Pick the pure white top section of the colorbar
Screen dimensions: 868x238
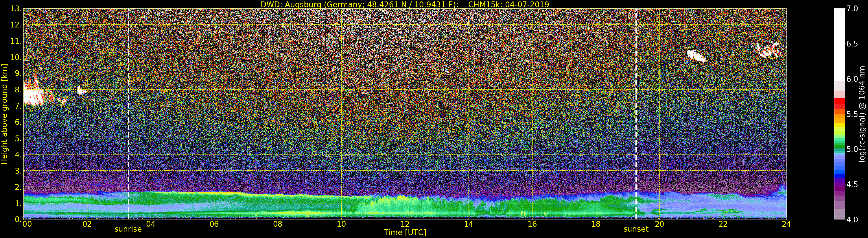tap(839, 44)
